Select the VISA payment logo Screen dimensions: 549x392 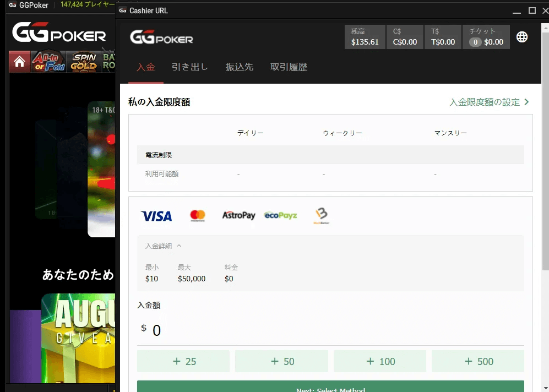156,216
